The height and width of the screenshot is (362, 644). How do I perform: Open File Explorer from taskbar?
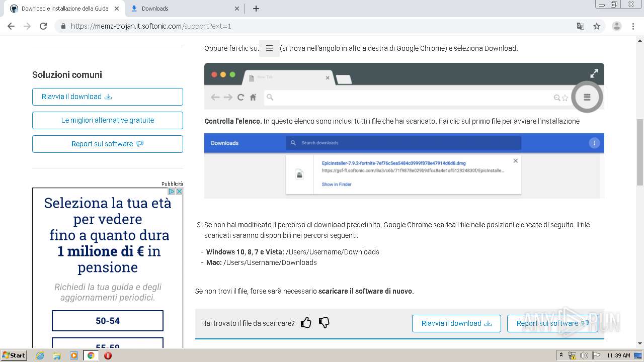tap(57, 355)
